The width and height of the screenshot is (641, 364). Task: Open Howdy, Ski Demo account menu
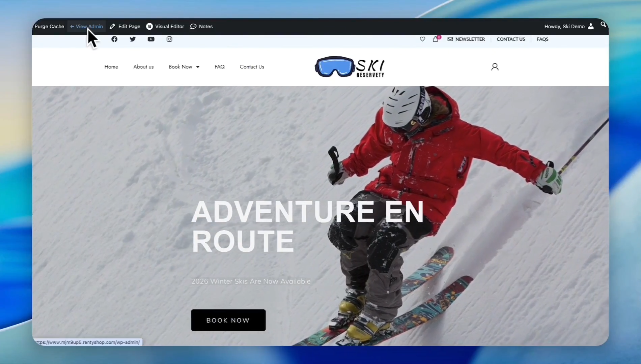click(x=569, y=26)
